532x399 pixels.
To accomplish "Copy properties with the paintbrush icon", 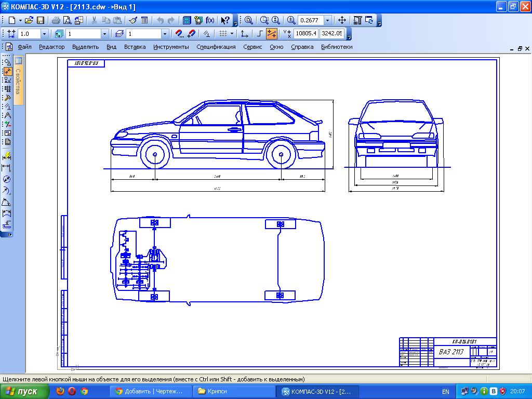I will (x=133, y=20).
